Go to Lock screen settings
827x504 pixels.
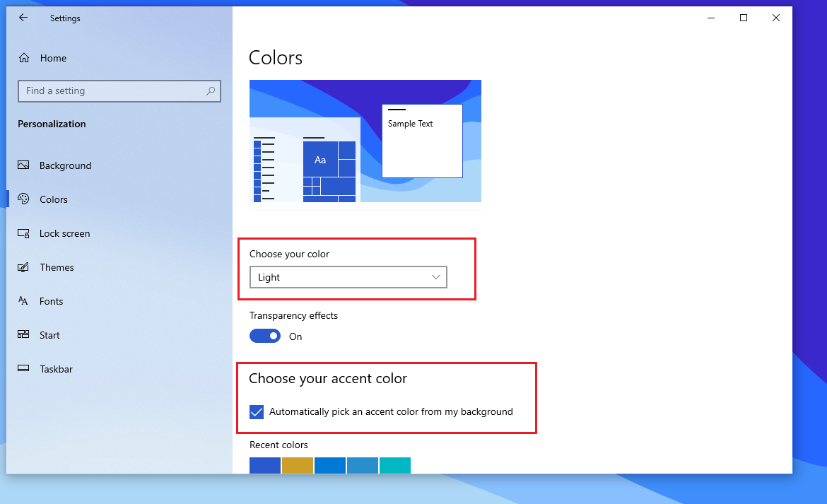pos(64,233)
